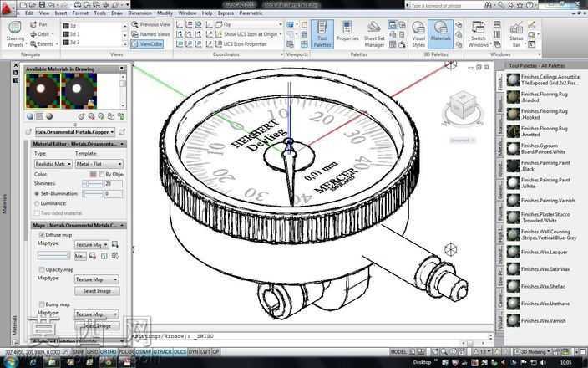Click the material Color swatch
The width and height of the screenshot is (588, 368).
coord(94,175)
